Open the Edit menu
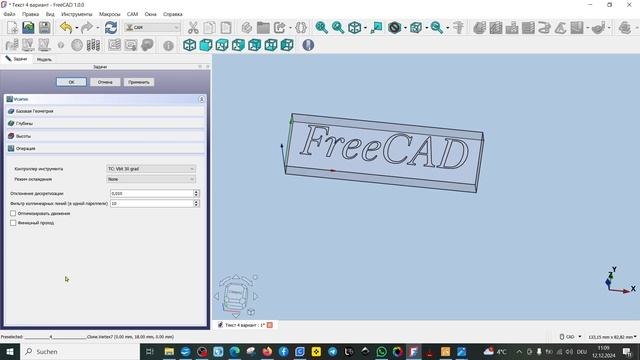Image resolution: width=640 pixels, height=360 pixels. (31, 14)
